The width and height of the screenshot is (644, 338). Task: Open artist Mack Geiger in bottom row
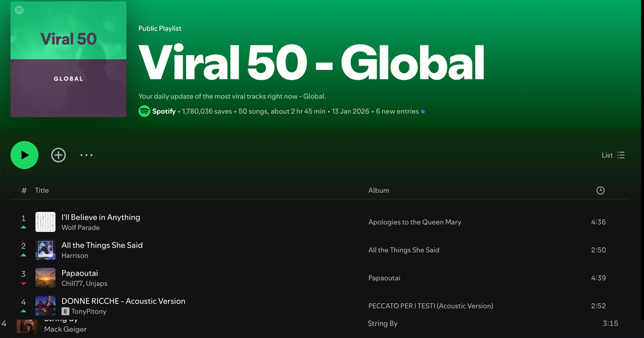point(65,329)
